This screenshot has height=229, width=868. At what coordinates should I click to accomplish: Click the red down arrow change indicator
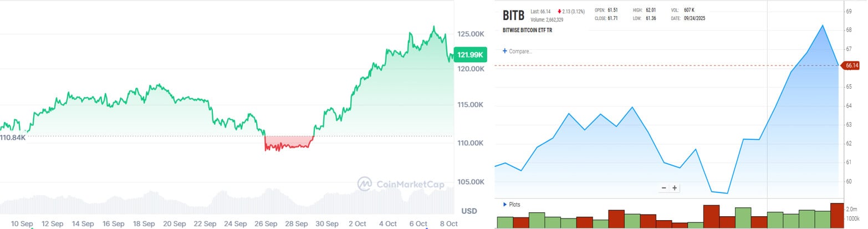[x=559, y=11]
